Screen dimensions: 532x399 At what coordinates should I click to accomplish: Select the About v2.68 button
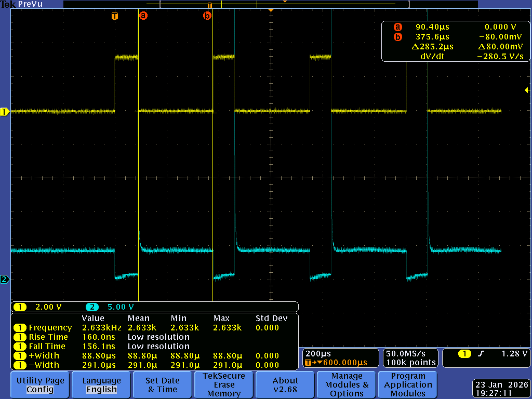pyautogui.click(x=285, y=385)
